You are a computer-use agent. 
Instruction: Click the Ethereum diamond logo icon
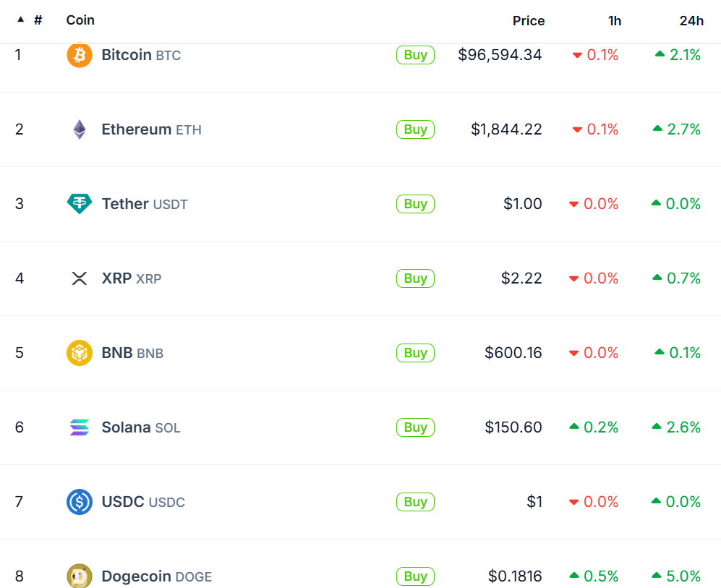[80, 129]
